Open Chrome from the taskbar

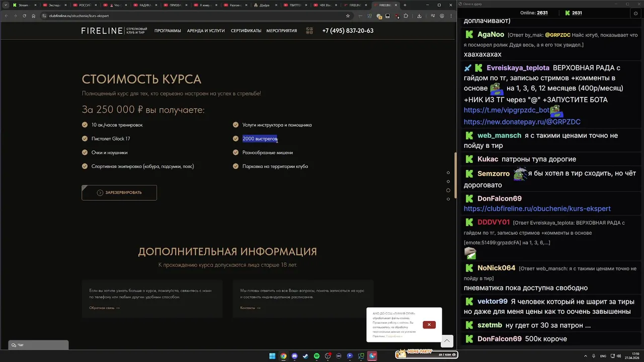[x=283, y=356]
